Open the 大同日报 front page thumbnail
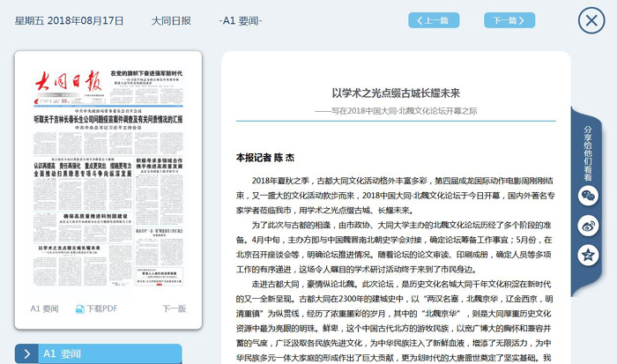This screenshot has width=617, height=364. coord(108,178)
